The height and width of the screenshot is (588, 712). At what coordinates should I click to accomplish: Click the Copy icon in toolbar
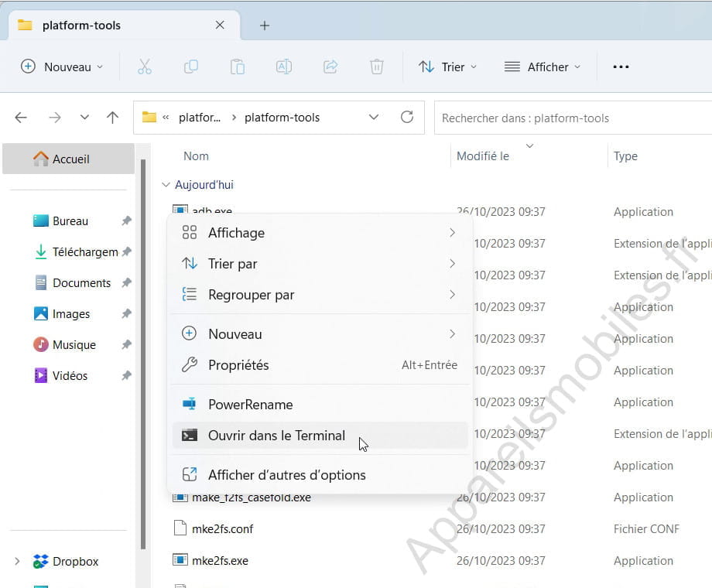pos(190,67)
